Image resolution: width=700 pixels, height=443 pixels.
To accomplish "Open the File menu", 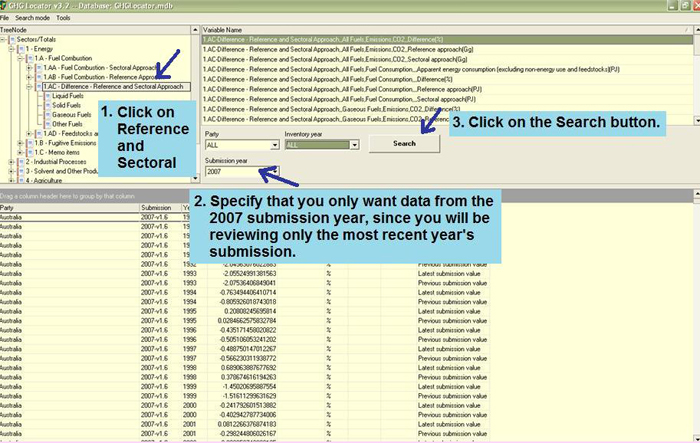I will [x=6, y=18].
